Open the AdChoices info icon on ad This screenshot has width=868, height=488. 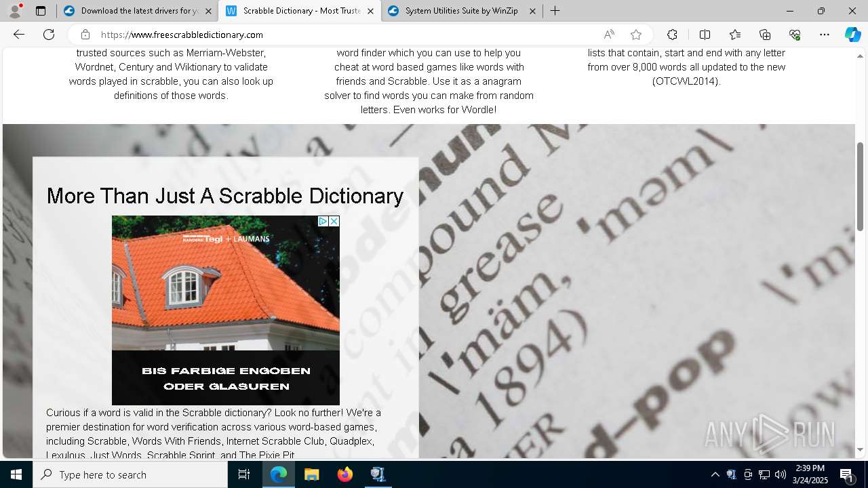point(323,222)
